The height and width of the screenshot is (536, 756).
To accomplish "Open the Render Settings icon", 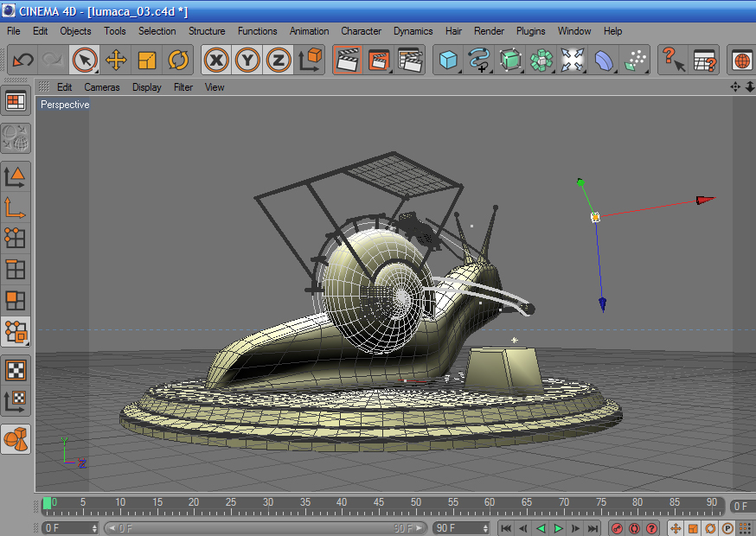I will pyautogui.click(x=410, y=61).
